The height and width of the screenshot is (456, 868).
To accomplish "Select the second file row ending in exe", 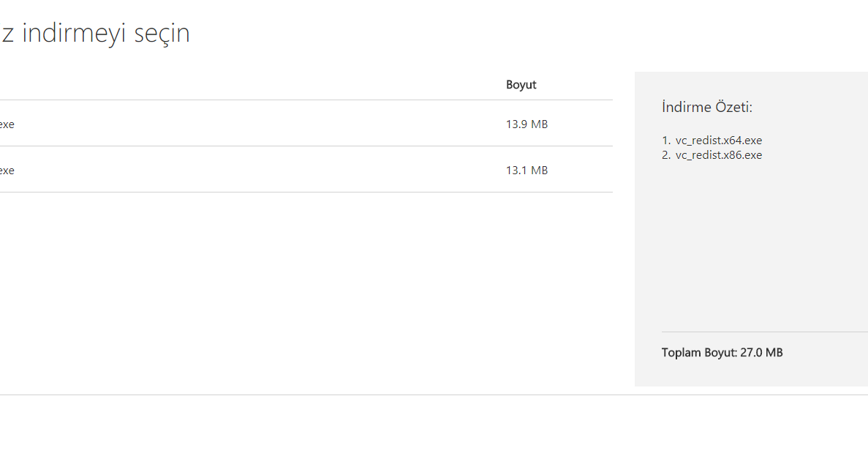I will 306,170.
